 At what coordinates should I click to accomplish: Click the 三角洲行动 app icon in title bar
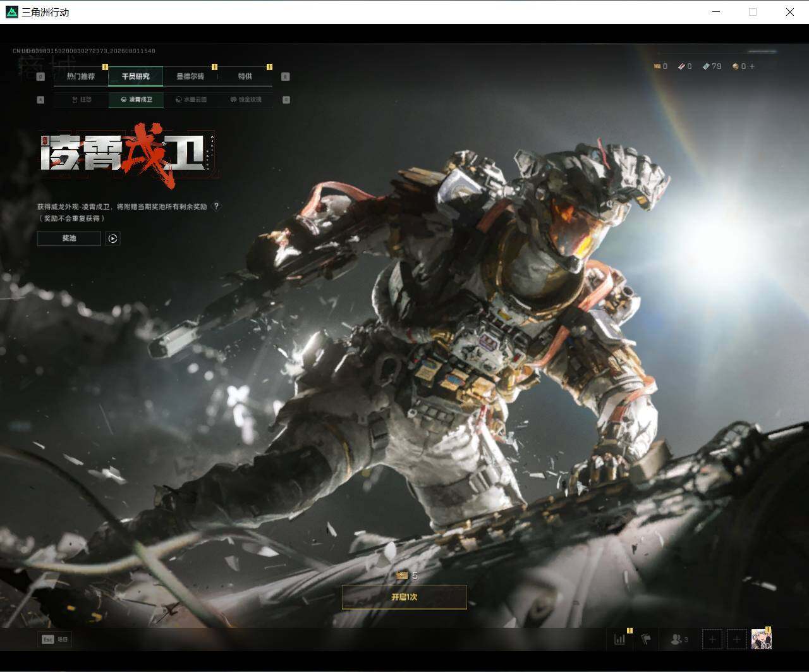(x=11, y=12)
